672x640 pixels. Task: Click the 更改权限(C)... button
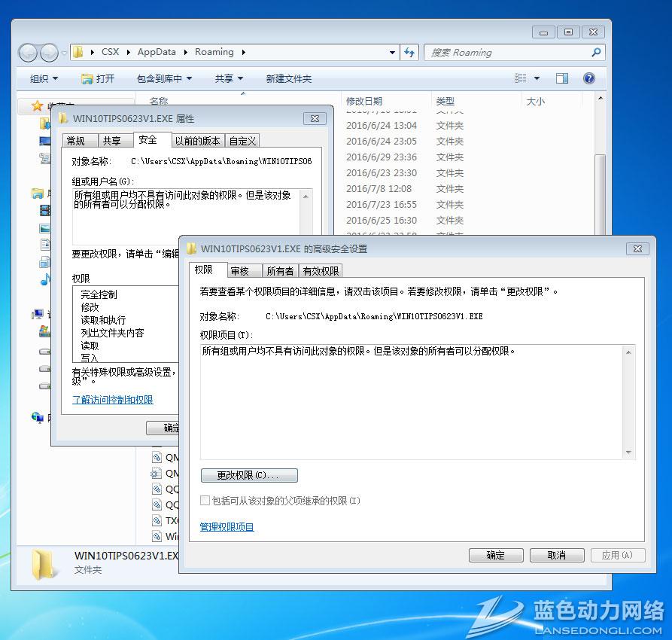(x=249, y=476)
